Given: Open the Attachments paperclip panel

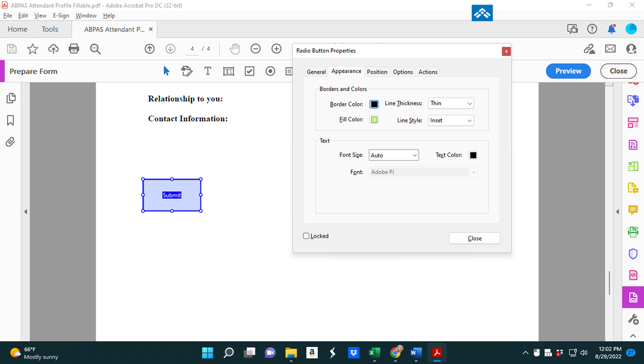Looking at the screenshot, I should click(x=10, y=142).
